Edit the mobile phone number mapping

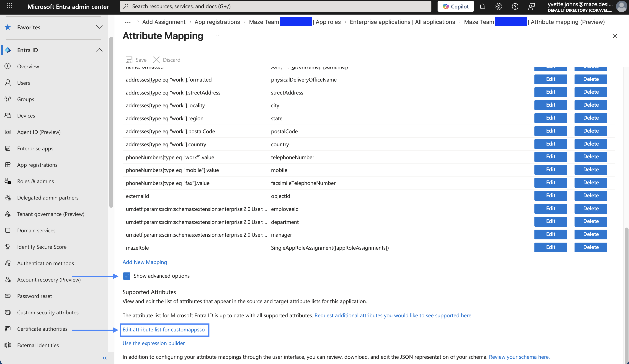coord(551,170)
